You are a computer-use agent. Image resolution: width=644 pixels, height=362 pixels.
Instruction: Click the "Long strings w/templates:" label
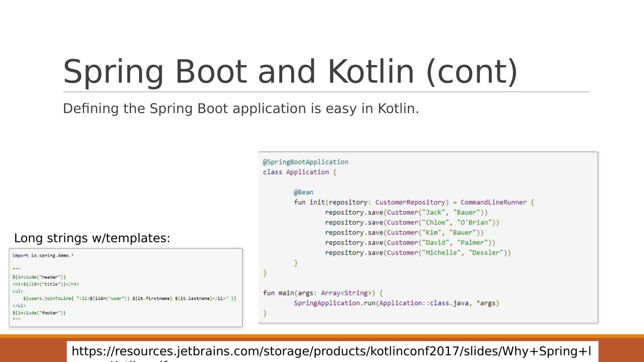pyautogui.click(x=92, y=238)
